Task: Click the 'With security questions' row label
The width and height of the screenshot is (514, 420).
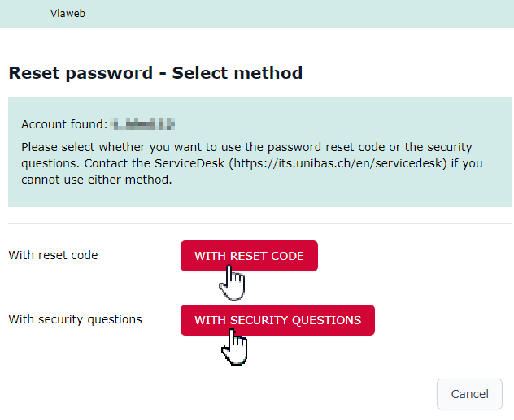Action: [75, 319]
